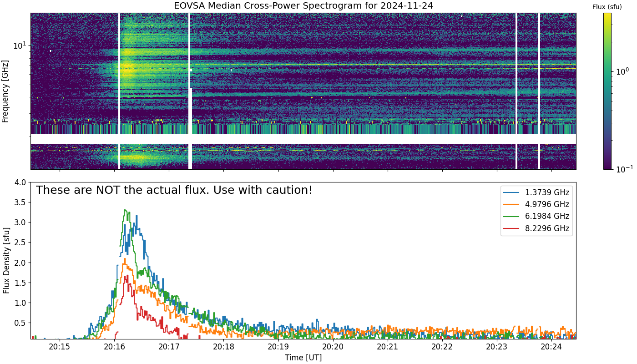637x364 pixels.
Task: Click the 2.5 flux density tick label
Action: pos(20,243)
